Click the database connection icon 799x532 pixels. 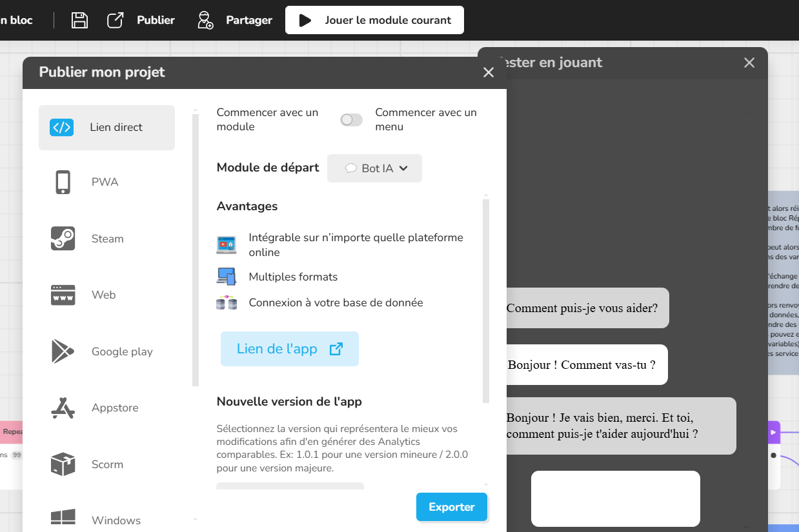tap(226, 302)
